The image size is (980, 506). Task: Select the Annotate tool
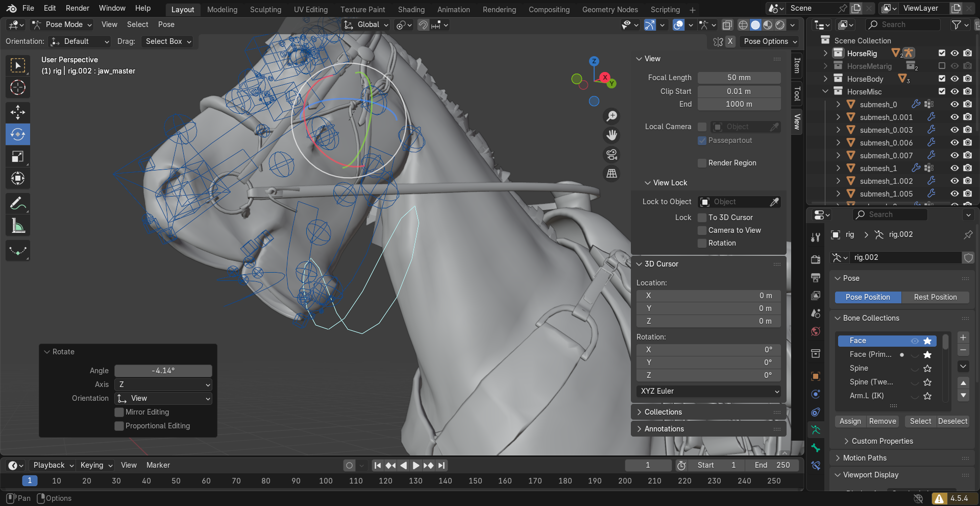coord(18,204)
